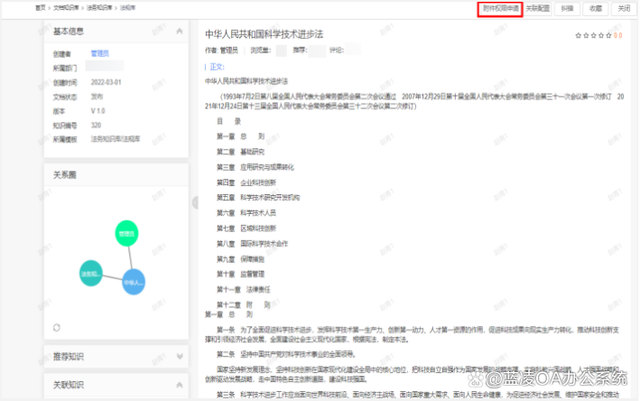Click the blue 中华人 node in the graph
This screenshot has height=401, width=640.
click(133, 282)
